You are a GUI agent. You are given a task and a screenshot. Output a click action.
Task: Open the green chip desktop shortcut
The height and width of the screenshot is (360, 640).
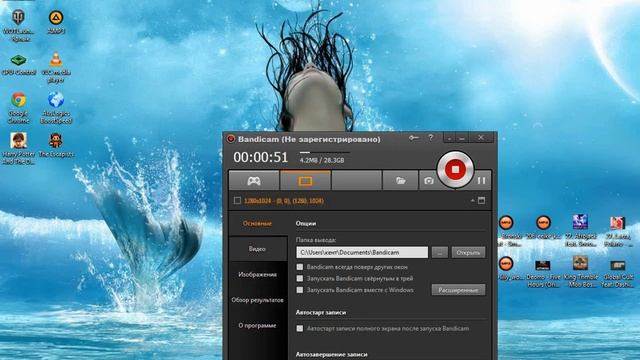point(18,64)
